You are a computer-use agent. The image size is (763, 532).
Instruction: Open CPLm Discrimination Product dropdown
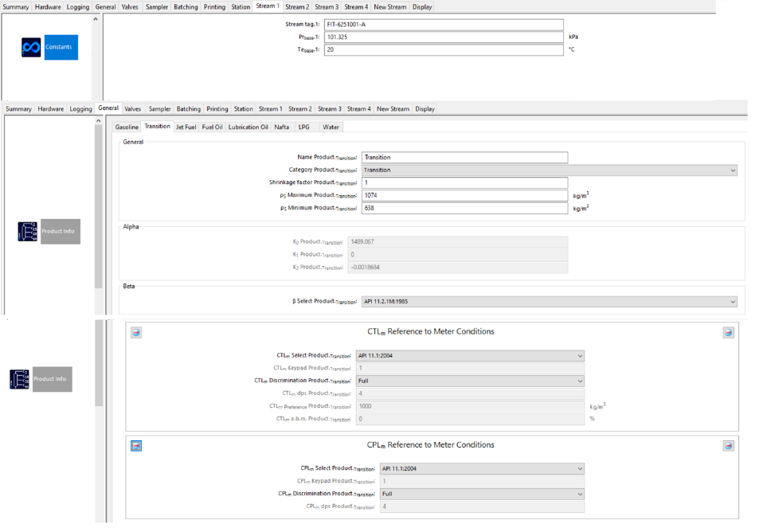coord(482,494)
